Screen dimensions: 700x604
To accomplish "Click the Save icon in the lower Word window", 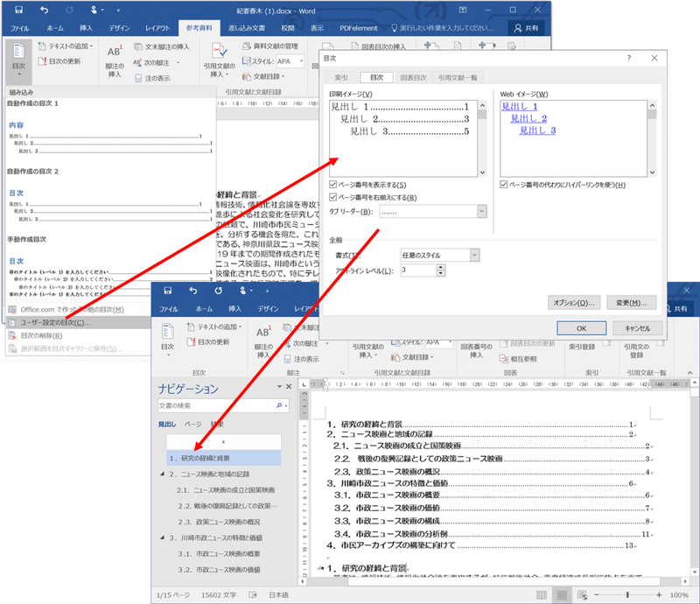I will pos(168,291).
